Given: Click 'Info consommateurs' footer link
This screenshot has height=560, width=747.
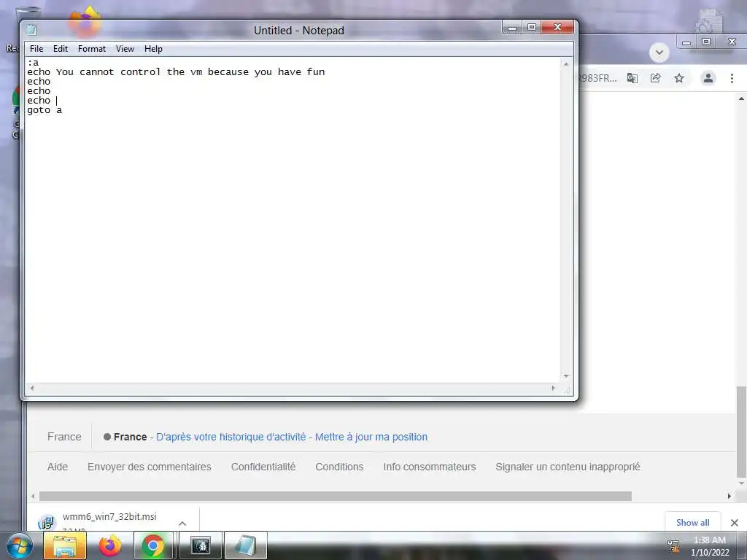Looking at the screenshot, I should point(429,467).
